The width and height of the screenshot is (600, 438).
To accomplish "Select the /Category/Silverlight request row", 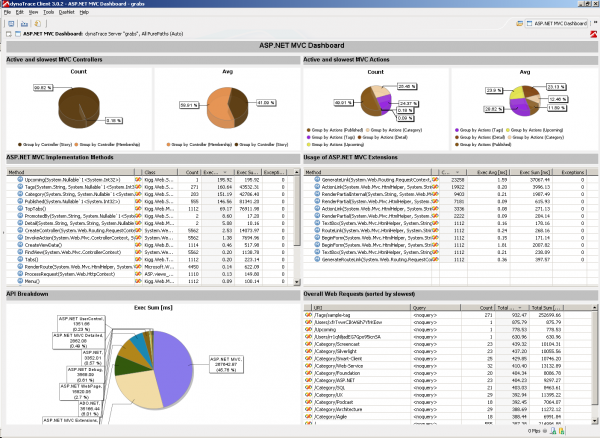I will pos(448,352).
